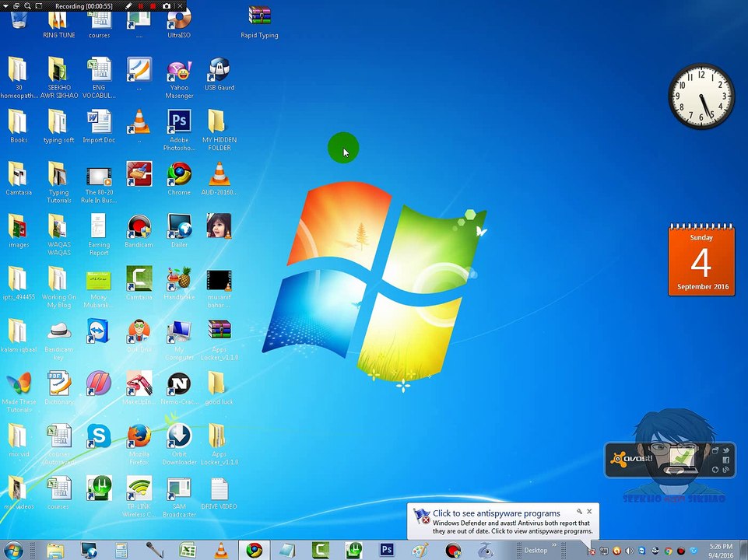Open the Rapid Typing archive icon
This screenshot has width=748, height=560.
(259, 17)
